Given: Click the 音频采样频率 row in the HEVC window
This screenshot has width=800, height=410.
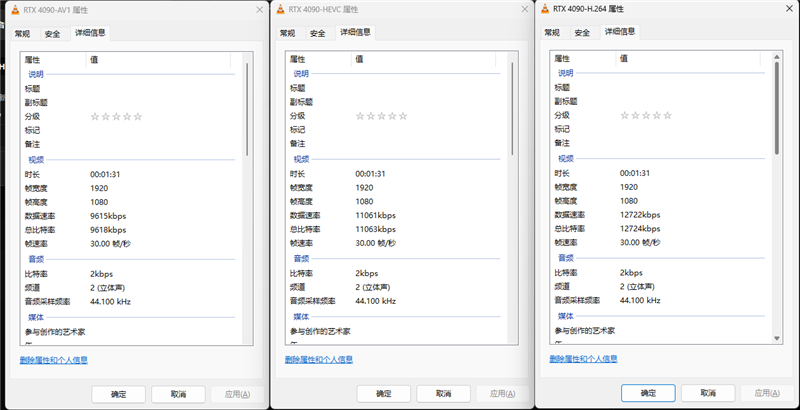Looking at the screenshot, I should 397,301.
